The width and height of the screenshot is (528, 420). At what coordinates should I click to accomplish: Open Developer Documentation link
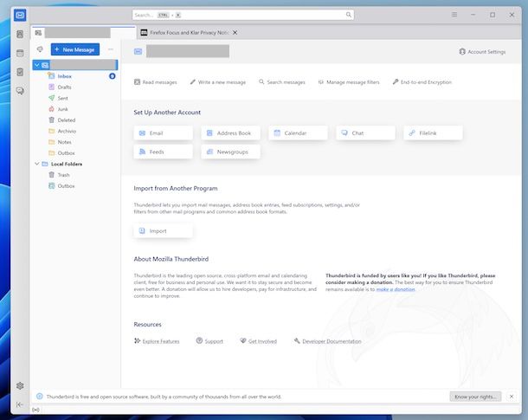pyautogui.click(x=327, y=341)
